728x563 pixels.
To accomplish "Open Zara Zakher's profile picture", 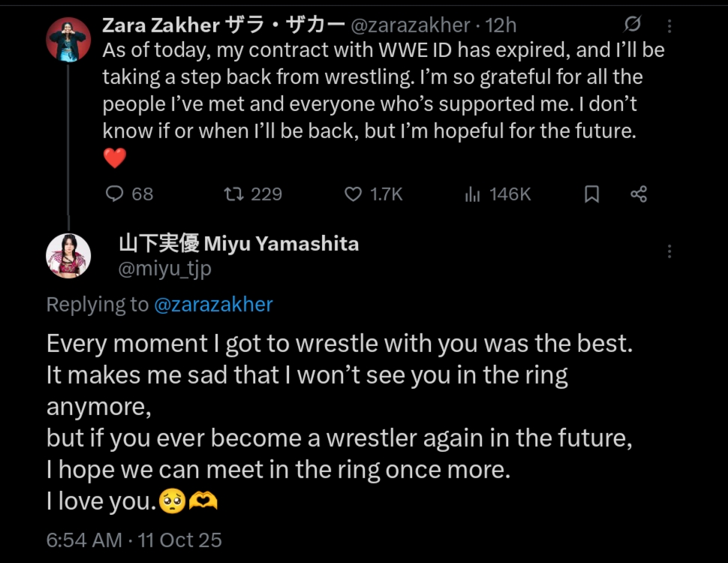I will click(69, 39).
